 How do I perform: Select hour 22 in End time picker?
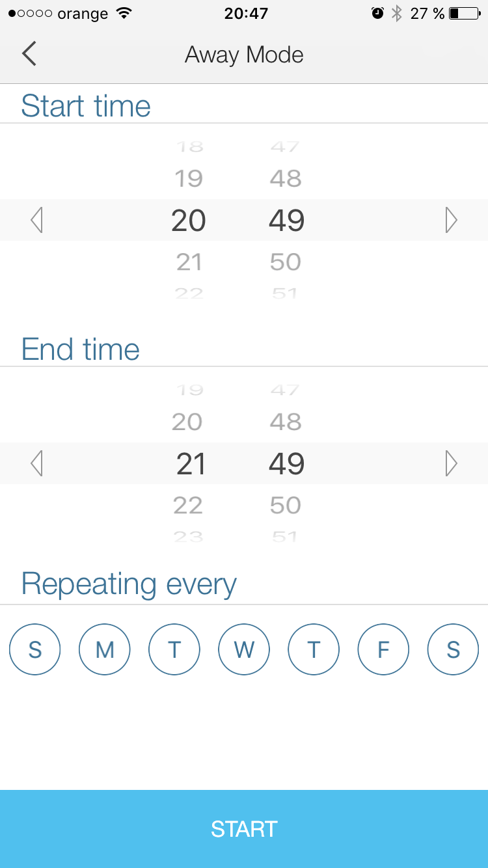pos(188,506)
